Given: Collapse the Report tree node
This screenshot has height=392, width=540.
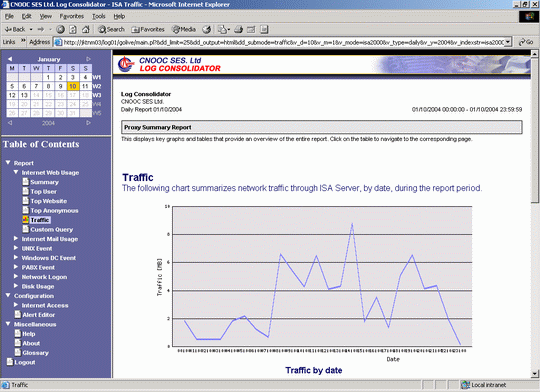Looking at the screenshot, I should 8,162.
